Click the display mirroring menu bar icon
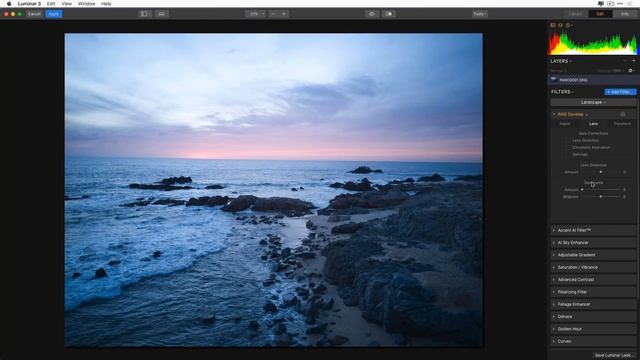Viewport: 640px width, 360px height. pyautogui.click(x=601, y=4)
